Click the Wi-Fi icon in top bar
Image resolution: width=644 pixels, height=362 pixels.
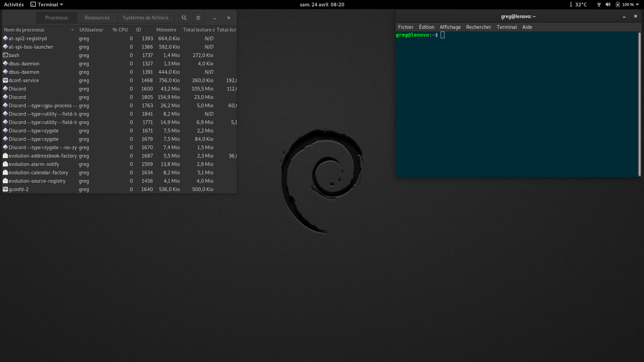tap(599, 4)
